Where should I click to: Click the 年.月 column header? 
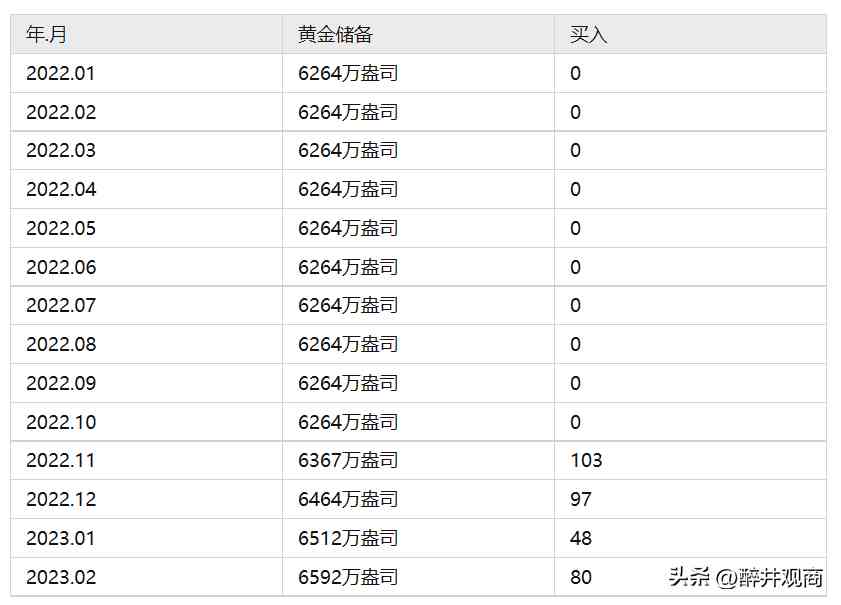47,34
